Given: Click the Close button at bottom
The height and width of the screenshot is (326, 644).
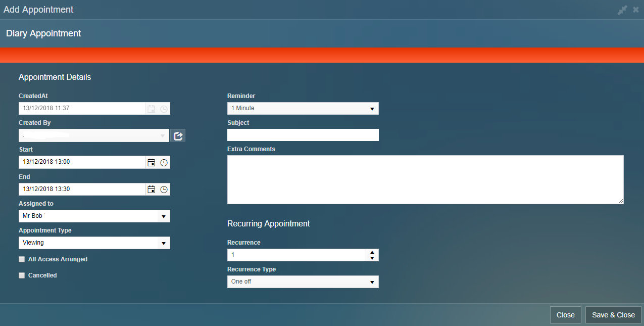Looking at the screenshot, I should click(565, 315).
